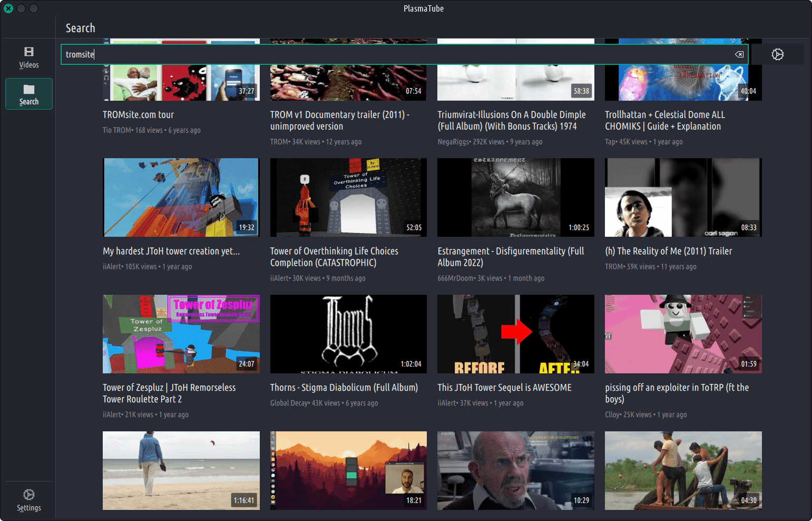Clear the search field text
The image size is (812, 521).
pos(739,54)
